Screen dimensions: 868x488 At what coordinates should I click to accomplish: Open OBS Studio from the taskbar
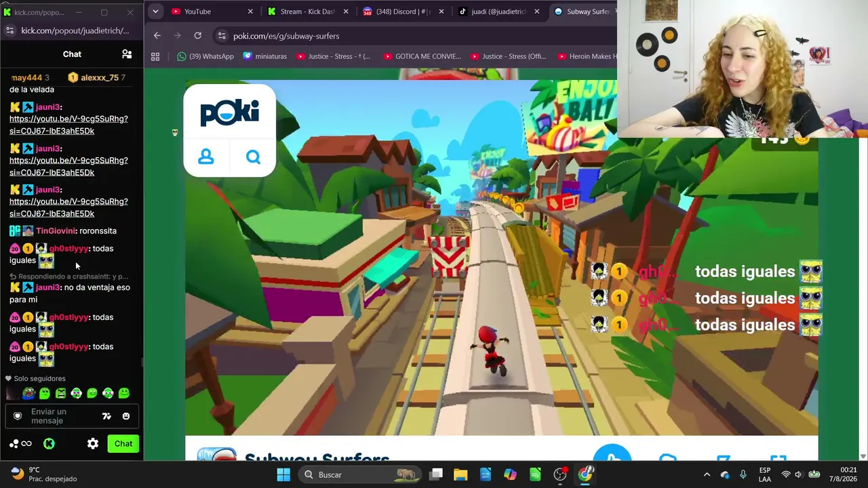click(560, 474)
